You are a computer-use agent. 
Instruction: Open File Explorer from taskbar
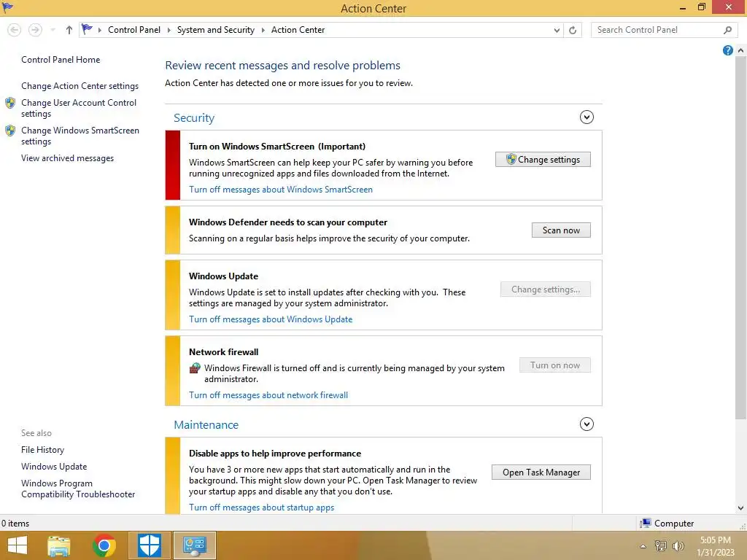tap(59, 545)
